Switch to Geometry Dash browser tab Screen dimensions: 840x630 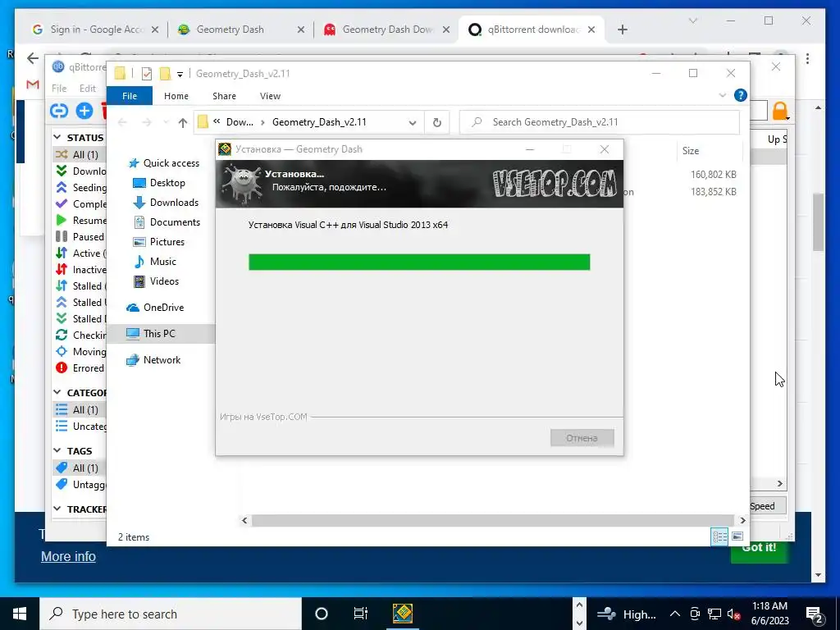coord(240,30)
